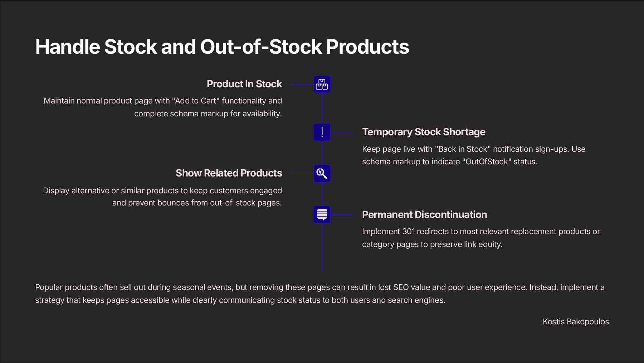The width and height of the screenshot is (644, 363).
Task: Click the connector line beside Show Related Products
Action: pos(302,173)
